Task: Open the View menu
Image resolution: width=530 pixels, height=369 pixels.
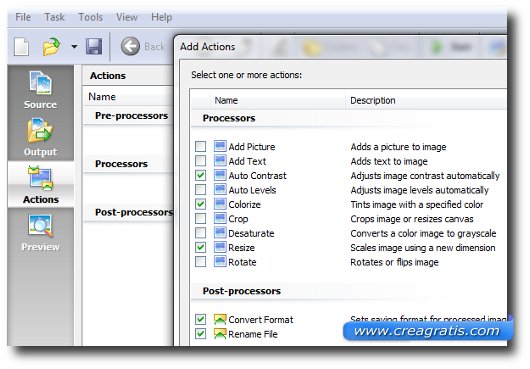Action: click(127, 17)
